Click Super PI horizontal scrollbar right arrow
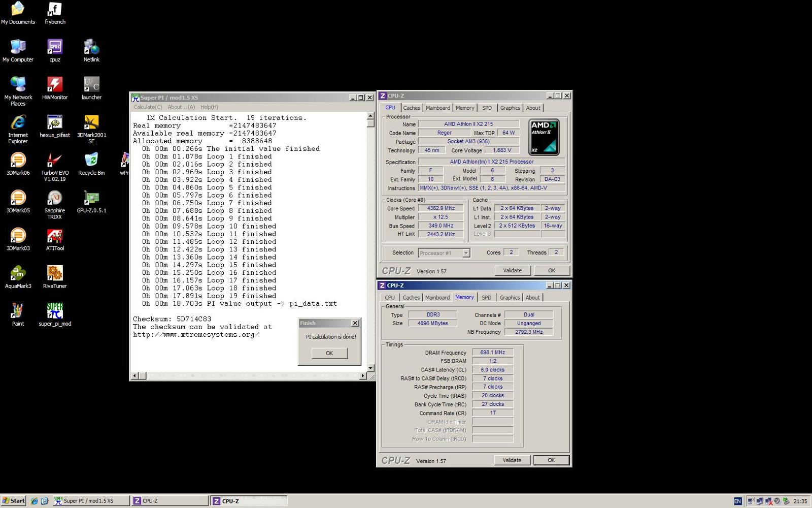This screenshot has width=812, height=508. tap(362, 376)
